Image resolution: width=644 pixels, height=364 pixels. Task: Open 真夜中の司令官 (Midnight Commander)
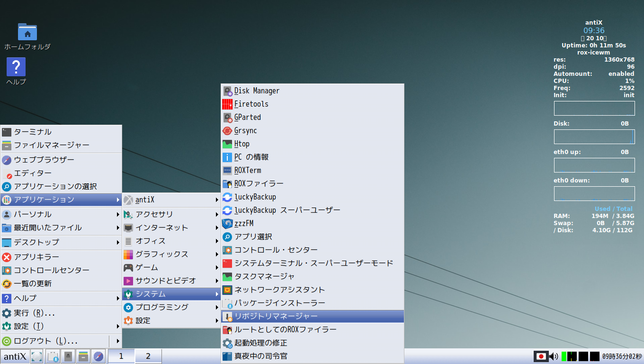coord(313,356)
